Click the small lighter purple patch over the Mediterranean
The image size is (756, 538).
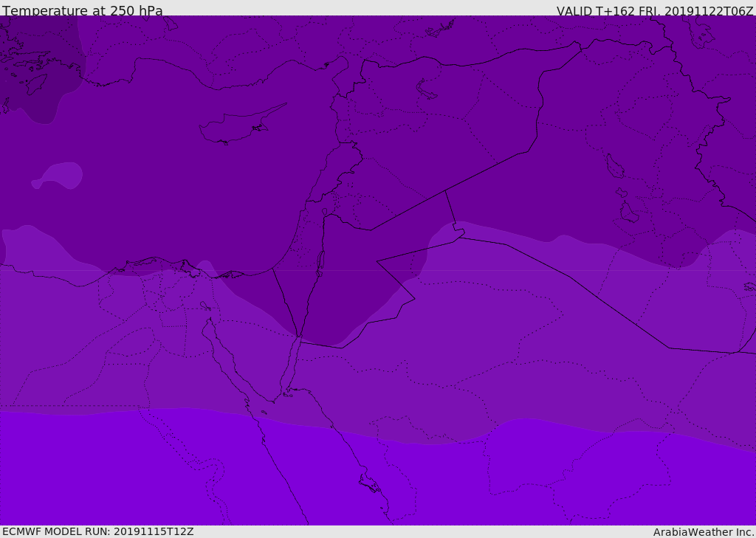click(57, 176)
